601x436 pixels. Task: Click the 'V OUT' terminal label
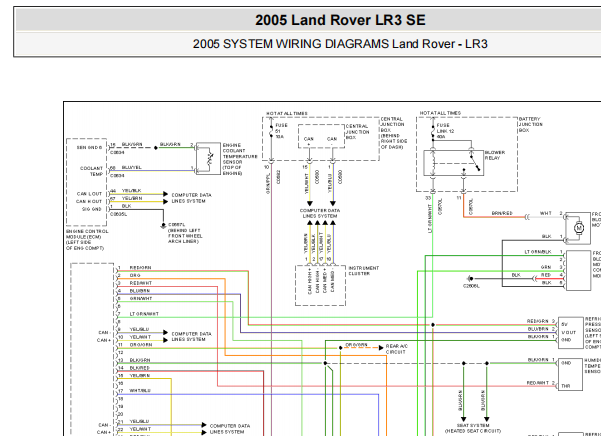(568, 332)
